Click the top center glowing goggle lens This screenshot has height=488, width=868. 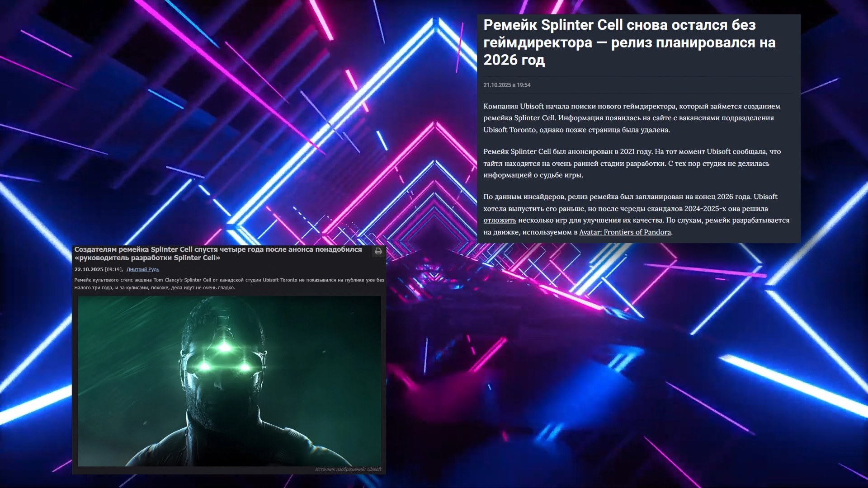pos(224,346)
